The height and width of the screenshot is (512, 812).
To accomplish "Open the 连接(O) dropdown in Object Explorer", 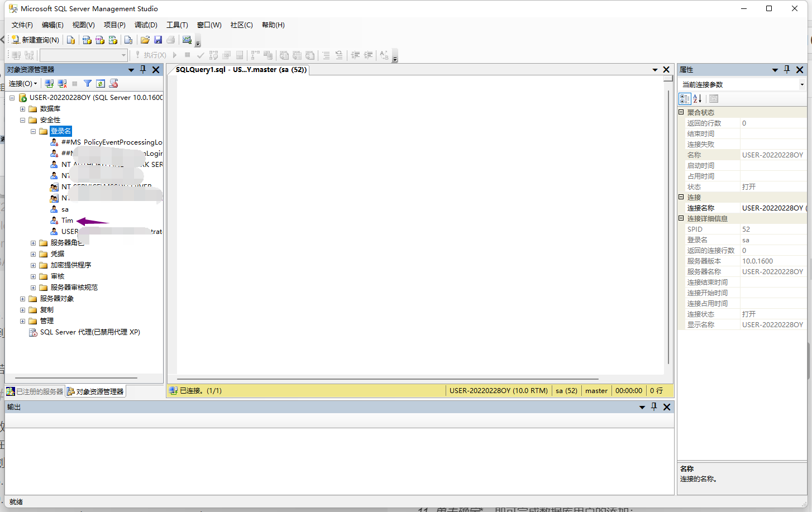I will click(x=23, y=83).
